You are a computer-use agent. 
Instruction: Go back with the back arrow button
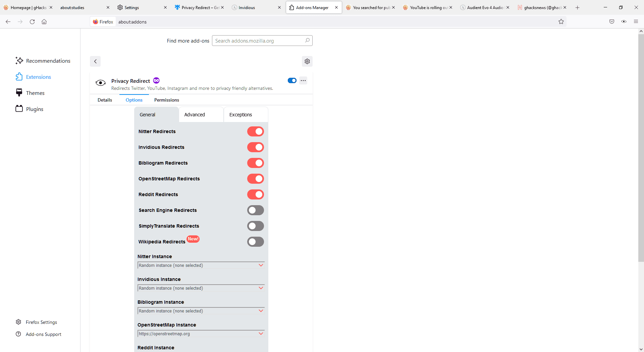(95, 61)
